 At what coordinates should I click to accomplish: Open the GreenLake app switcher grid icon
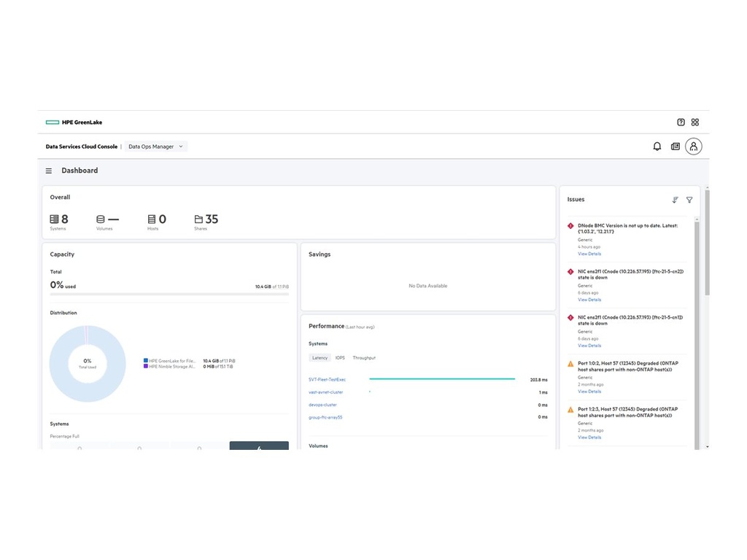point(694,122)
